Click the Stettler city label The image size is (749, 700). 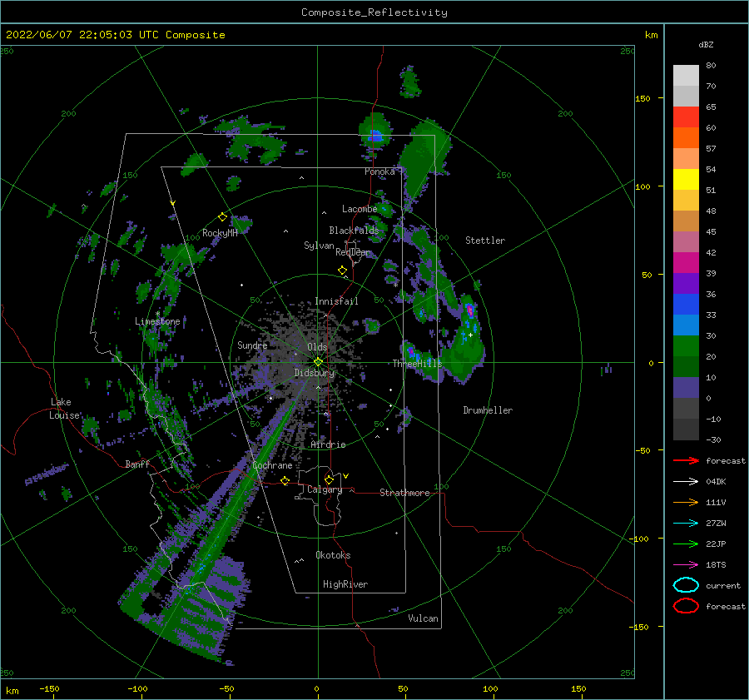click(x=485, y=241)
